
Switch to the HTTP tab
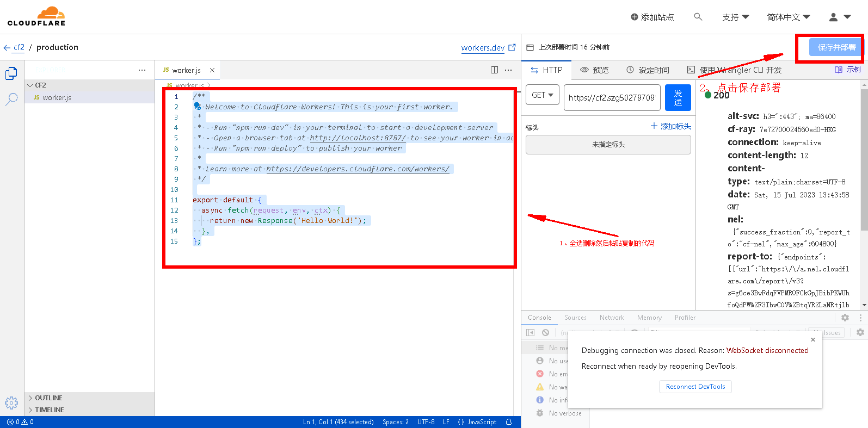(546, 70)
